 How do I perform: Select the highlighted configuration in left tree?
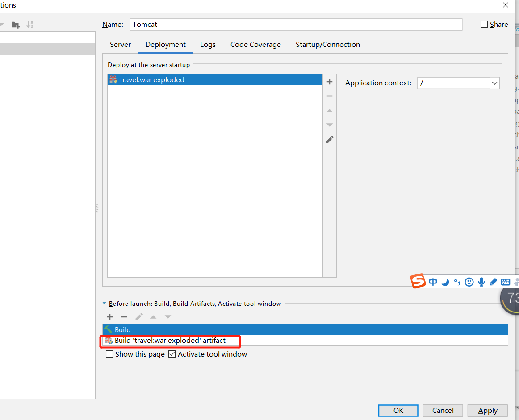click(x=48, y=49)
